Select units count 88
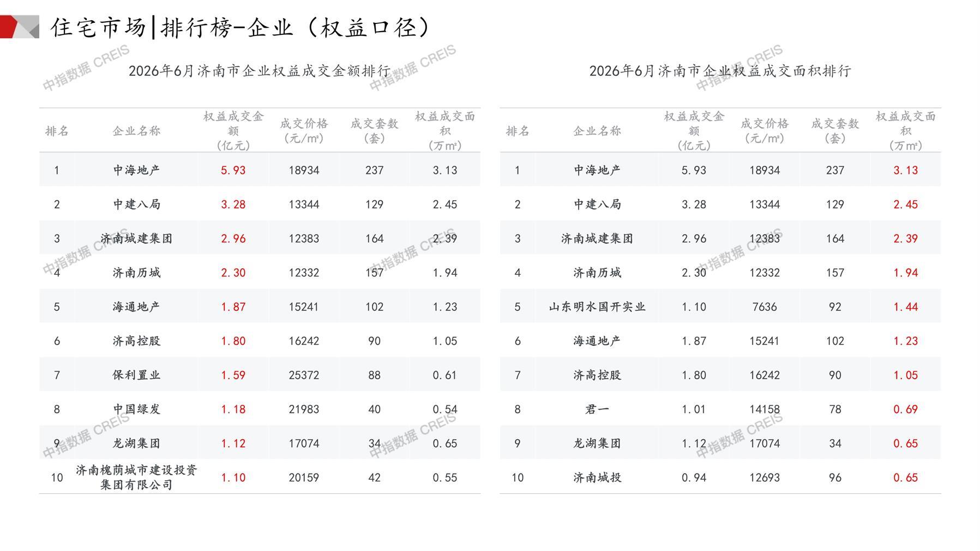This screenshot has width=980, height=551. point(374,375)
